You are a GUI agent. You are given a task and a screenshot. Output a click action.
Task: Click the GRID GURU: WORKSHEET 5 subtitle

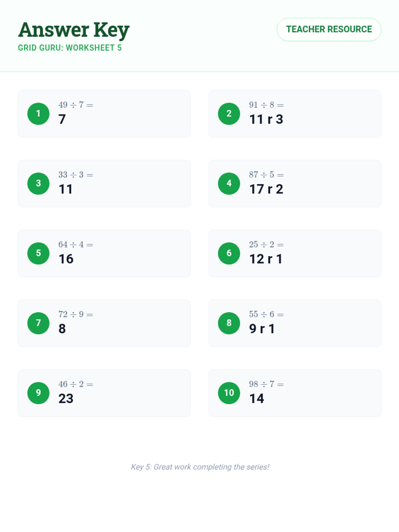pyautogui.click(x=70, y=48)
